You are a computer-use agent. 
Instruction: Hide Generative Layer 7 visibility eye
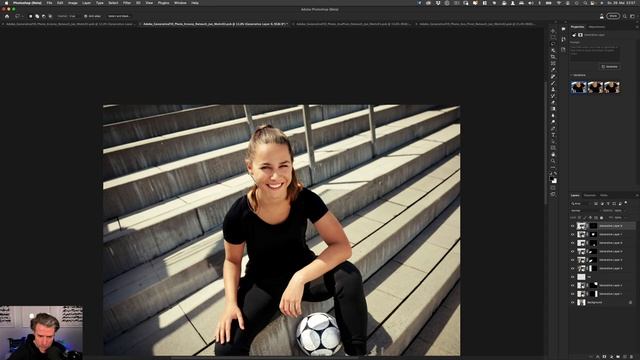point(573,234)
